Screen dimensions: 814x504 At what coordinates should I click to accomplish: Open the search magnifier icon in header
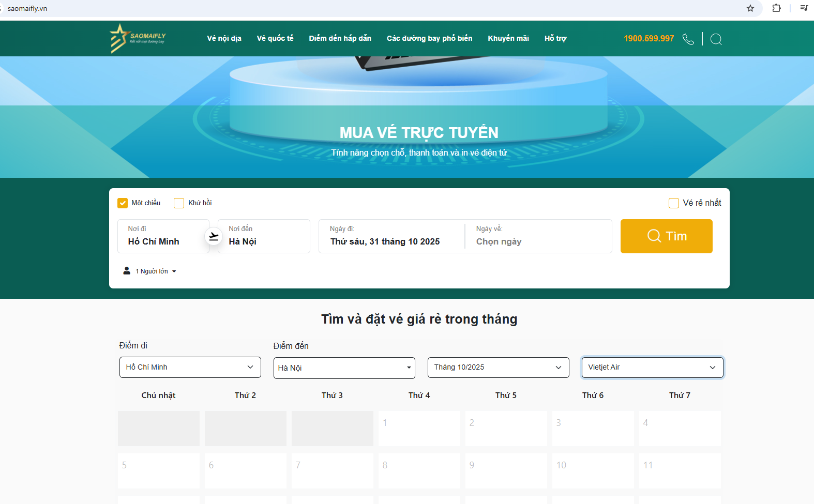(716, 39)
